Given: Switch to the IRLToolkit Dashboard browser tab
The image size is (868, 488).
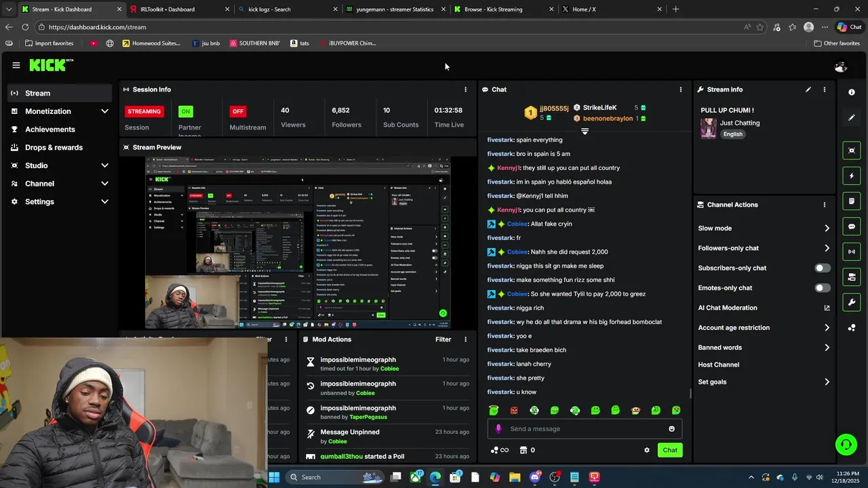Looking at the screenshot, I should [179, 9].
